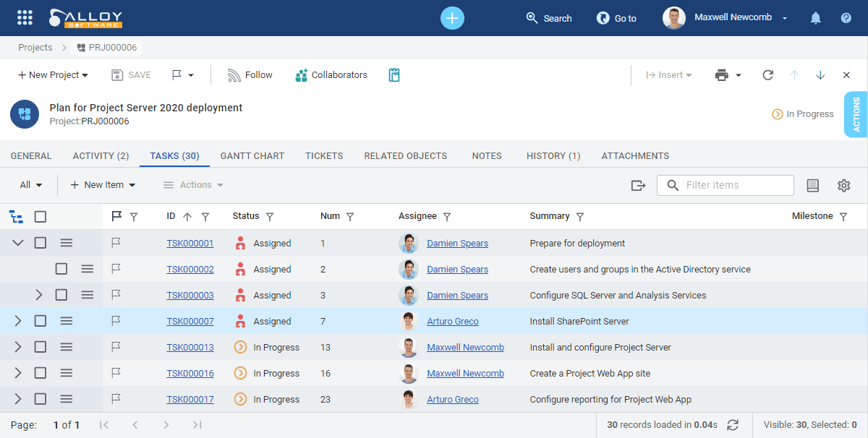Switch to the GANTT CHART tab
868x438 pixels.
[252, 155]
